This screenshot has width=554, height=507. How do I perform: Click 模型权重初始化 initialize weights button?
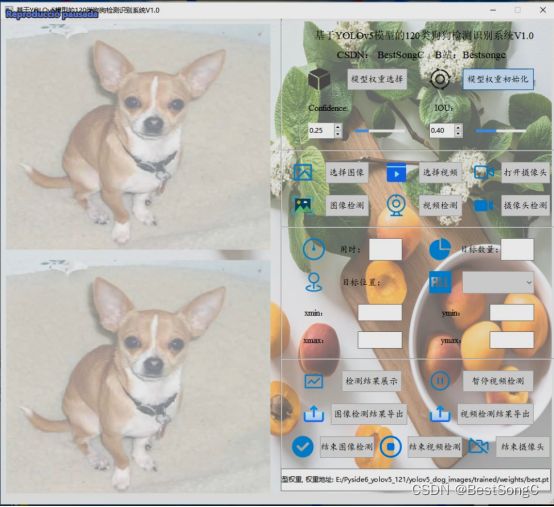498,79
